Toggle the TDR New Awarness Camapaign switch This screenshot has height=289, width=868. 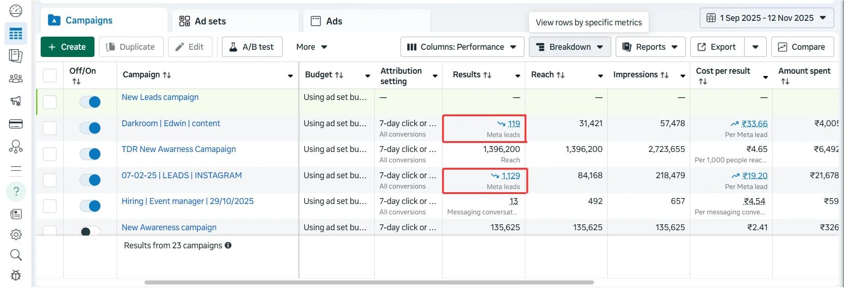tap(90, 154)
